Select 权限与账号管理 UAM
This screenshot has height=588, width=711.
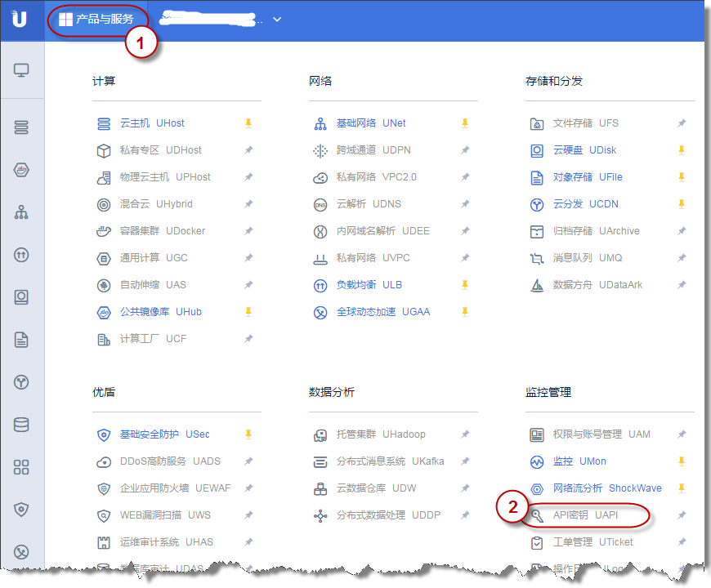click(x=601, y=434)
